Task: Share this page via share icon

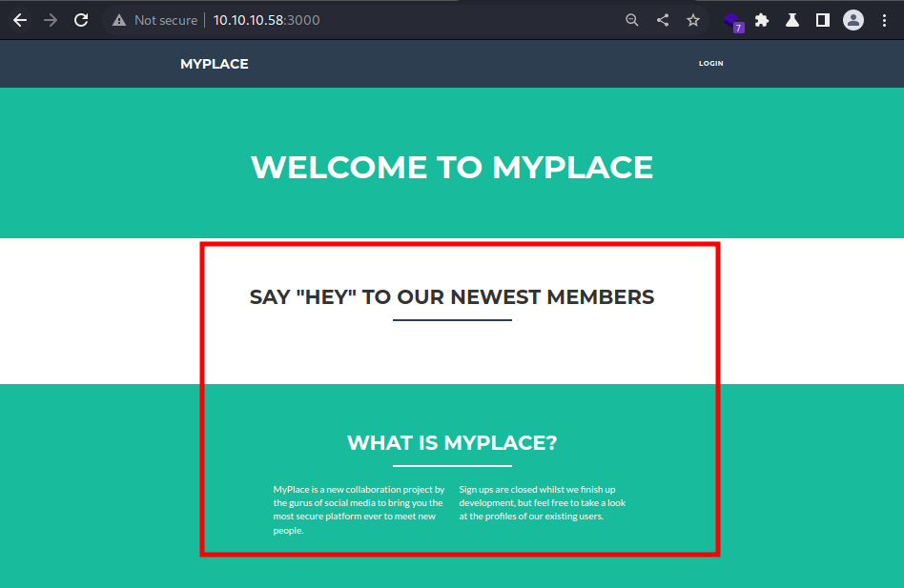Action: [x=663, y=20]
